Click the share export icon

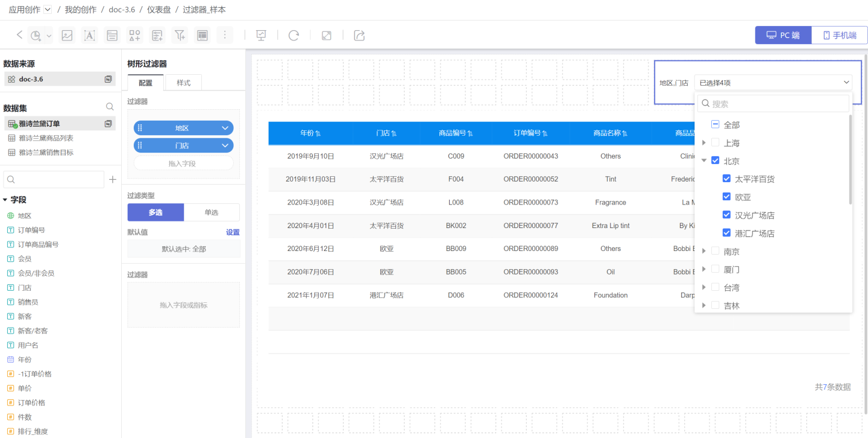359,36
